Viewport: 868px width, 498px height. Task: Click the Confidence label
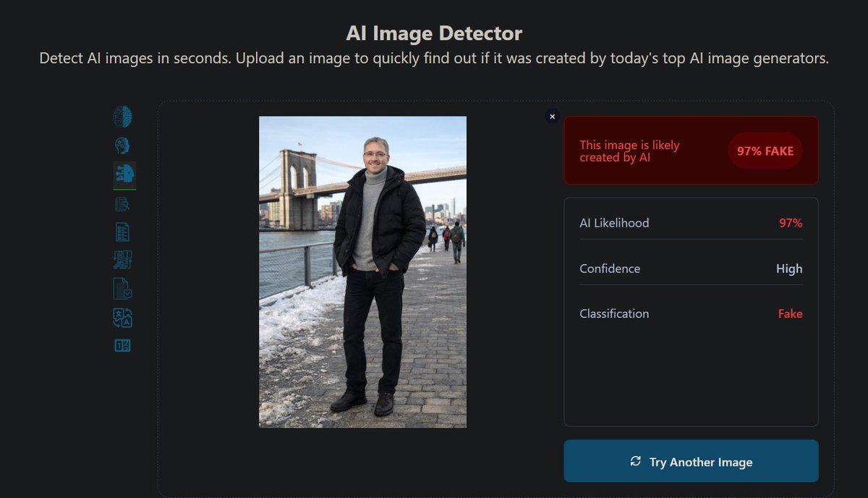click(x=610, y=269)
